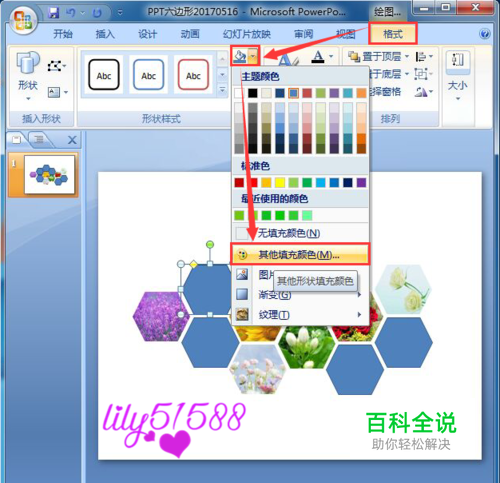Click the Office button logo
This screenshot has height=483, width=500.
[23, 20]
